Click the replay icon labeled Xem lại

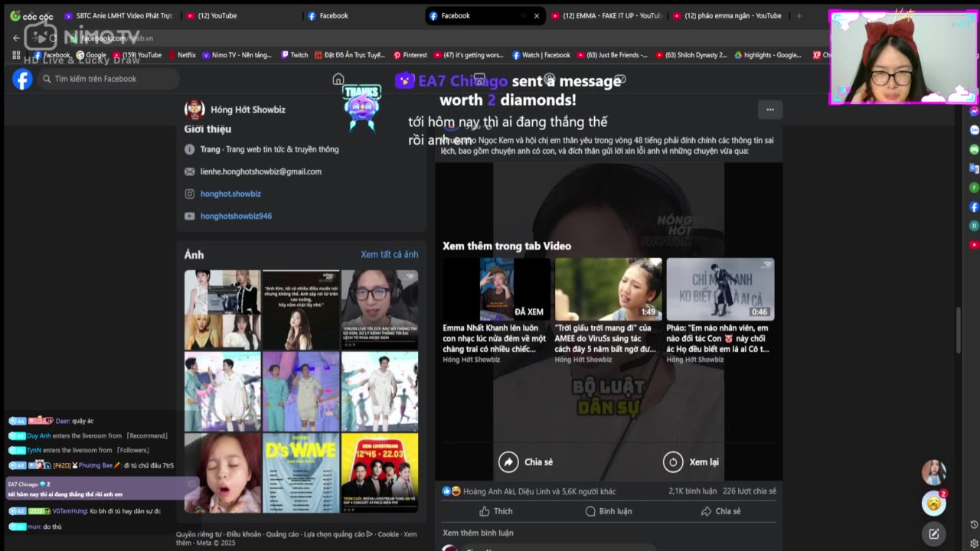tap(673, 461)
